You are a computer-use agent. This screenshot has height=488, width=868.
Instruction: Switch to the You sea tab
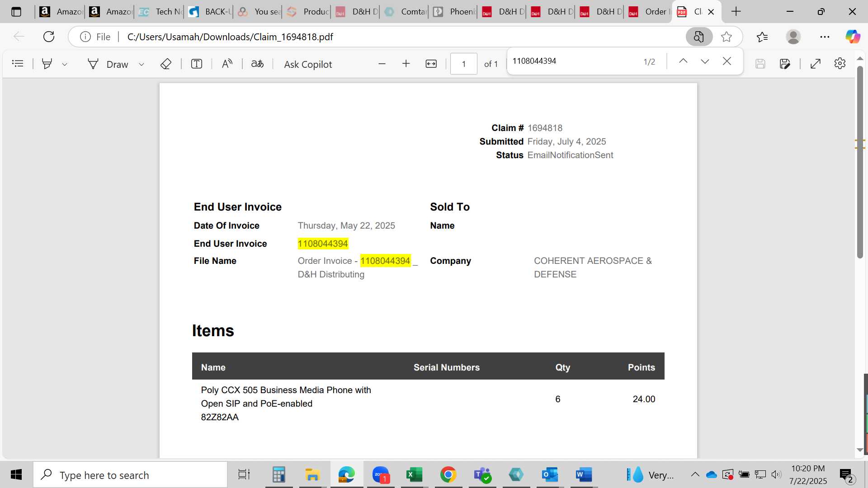[x=259, y=12]
